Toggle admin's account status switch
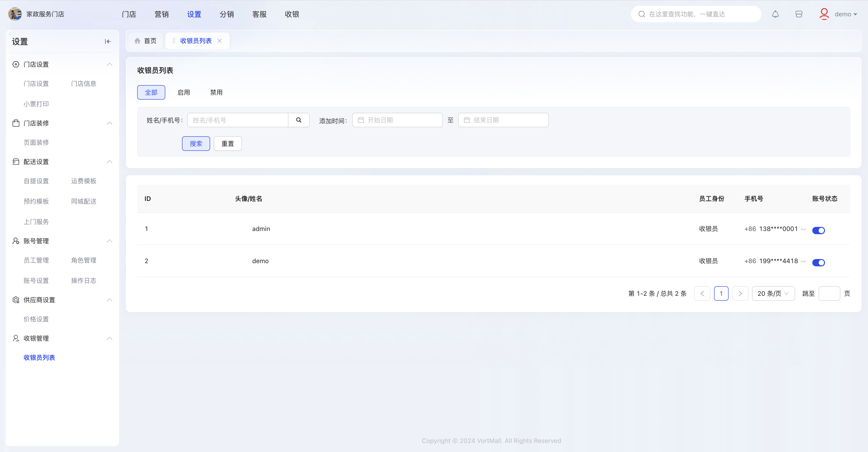This screenshot has height=452, width=868. tap(818, 230)
